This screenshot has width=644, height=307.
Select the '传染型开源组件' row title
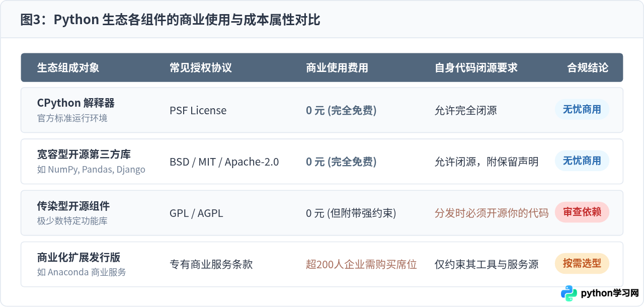tap(73, 206)
